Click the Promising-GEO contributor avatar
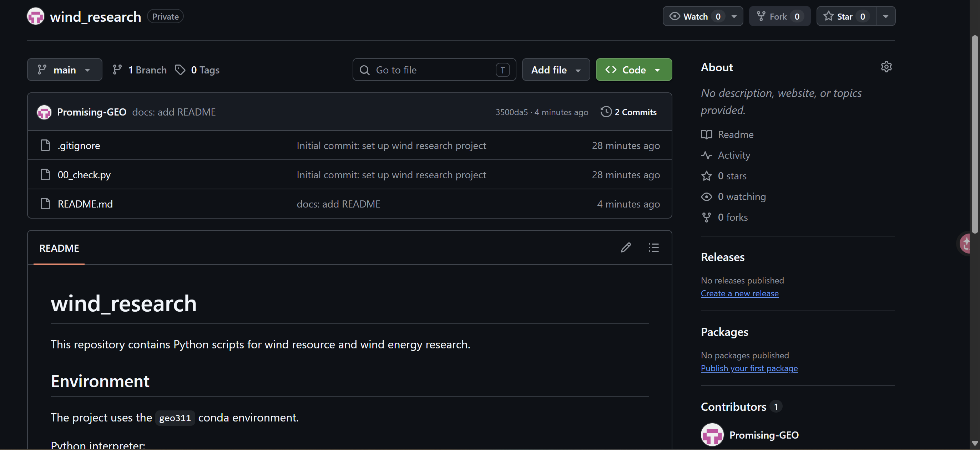 pyautogui.click(x=712, y=434)
